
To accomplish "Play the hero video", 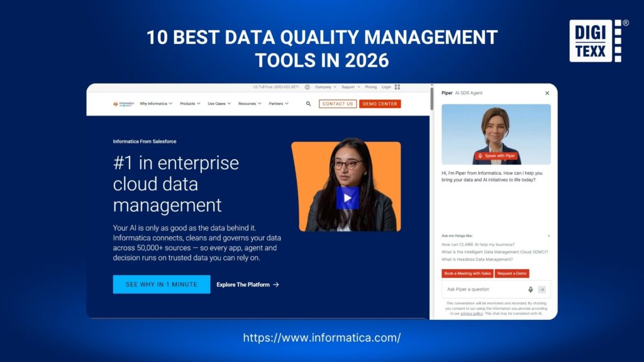I will tap(347, 198).
